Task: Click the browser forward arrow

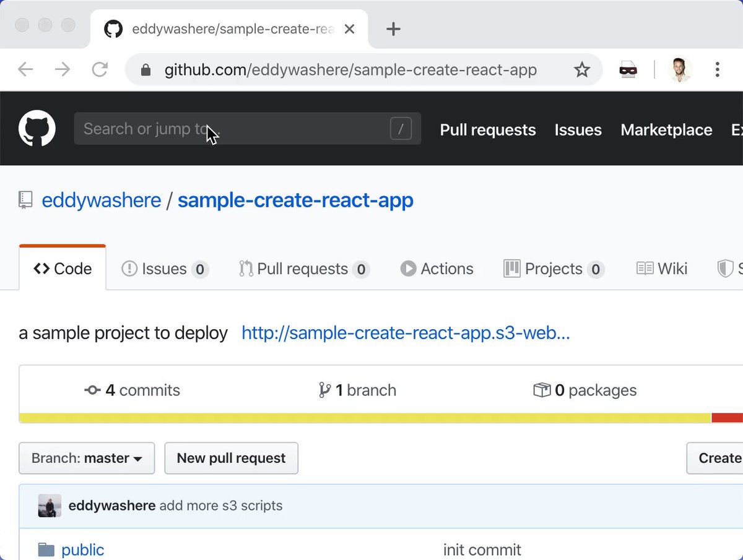Action: coord(63,69)
